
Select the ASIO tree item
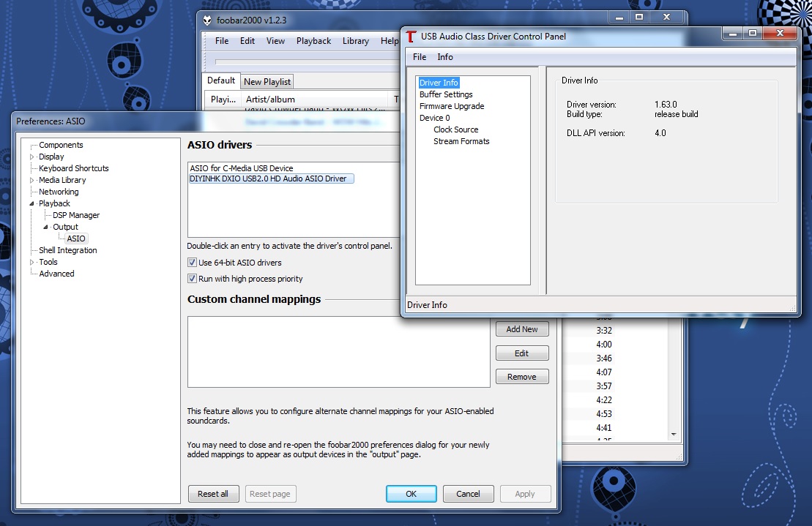click(x=76, y=238)
